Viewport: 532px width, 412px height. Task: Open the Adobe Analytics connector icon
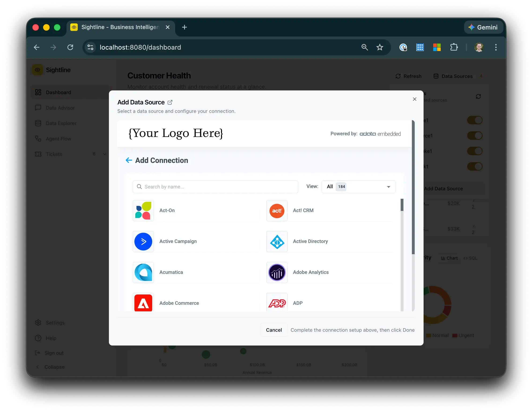pyautogui.click(x=277, y=272)
